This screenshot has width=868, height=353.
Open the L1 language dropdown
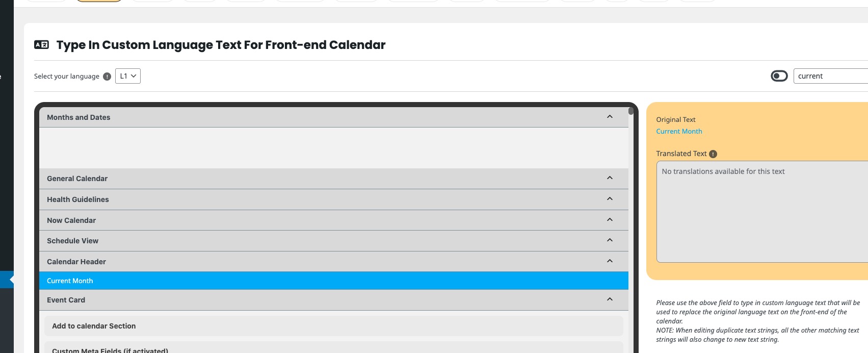pyautogui.click(x=128, y=76)
